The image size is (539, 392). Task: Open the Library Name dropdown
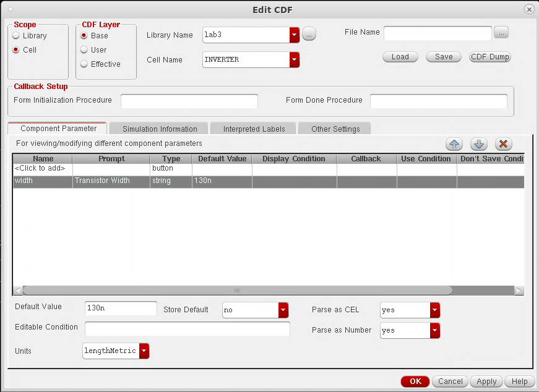tap(295, 35)
